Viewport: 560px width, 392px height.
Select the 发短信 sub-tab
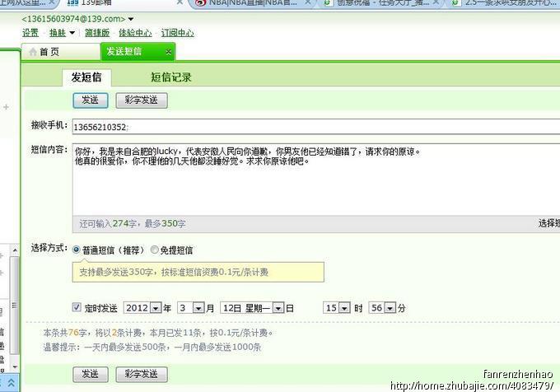(x=86, y=77)
